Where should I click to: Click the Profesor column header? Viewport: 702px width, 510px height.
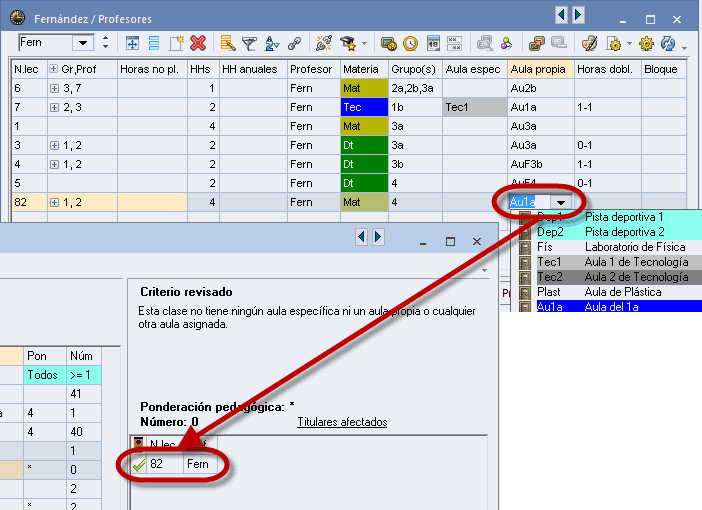(313, 69)
